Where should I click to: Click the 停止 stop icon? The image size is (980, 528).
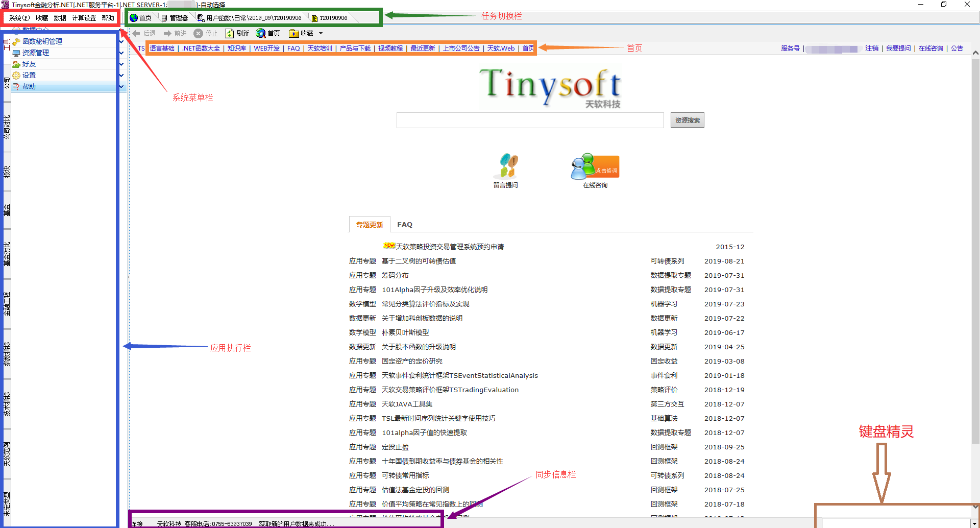pos(199,33)
